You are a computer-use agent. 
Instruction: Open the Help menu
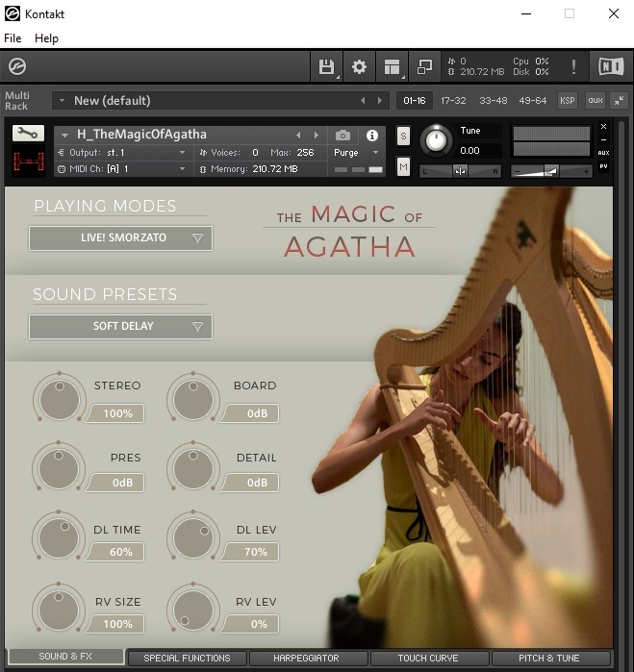46,38
